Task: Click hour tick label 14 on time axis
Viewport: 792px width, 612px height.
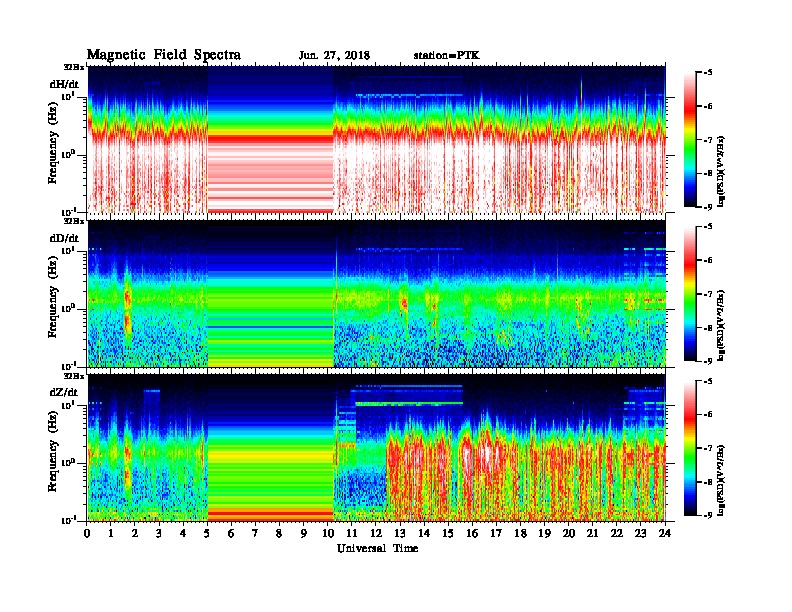Action: (424, 533)
